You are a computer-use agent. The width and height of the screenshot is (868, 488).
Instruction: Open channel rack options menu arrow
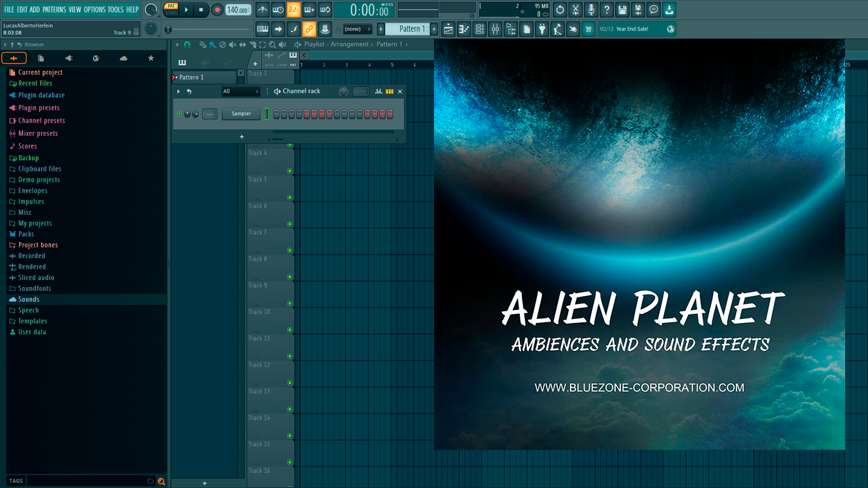pos(179,91)
